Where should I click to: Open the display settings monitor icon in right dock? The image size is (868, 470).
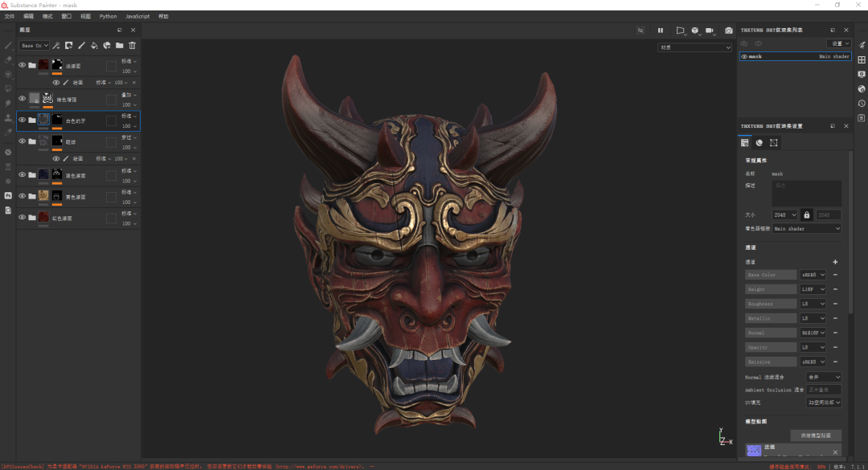[x=862, y=74]
